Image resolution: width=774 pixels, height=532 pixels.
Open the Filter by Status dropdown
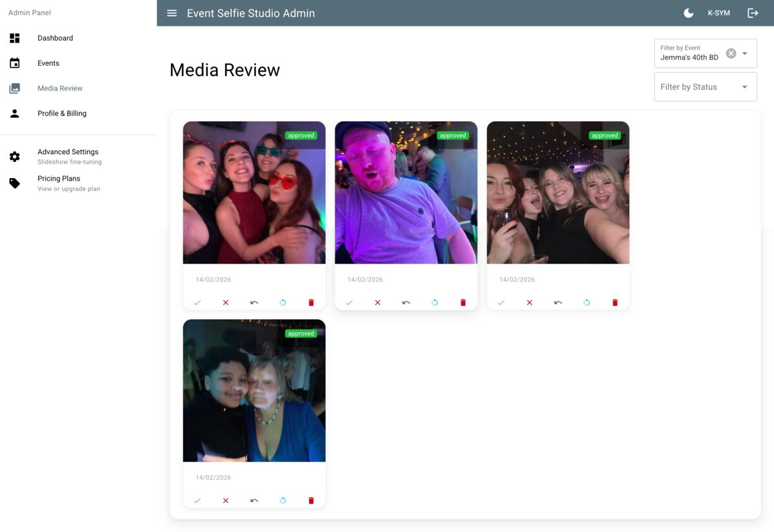[706, 86]
